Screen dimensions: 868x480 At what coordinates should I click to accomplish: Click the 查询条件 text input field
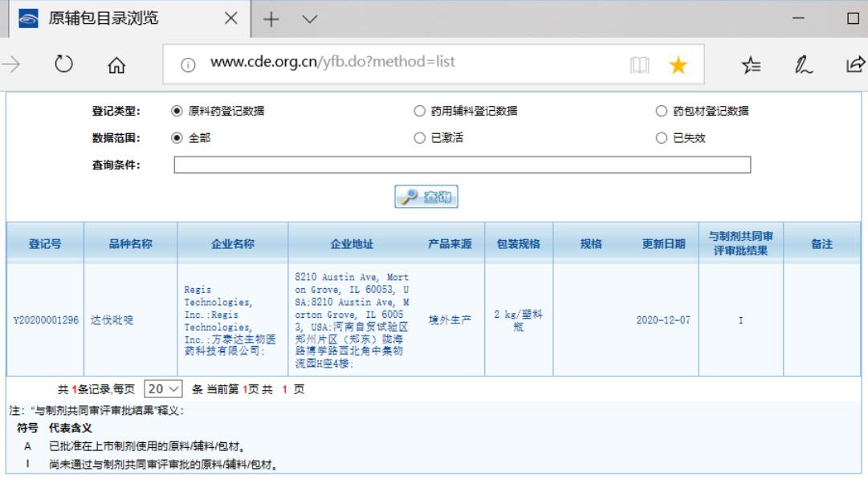click(462, 165)
